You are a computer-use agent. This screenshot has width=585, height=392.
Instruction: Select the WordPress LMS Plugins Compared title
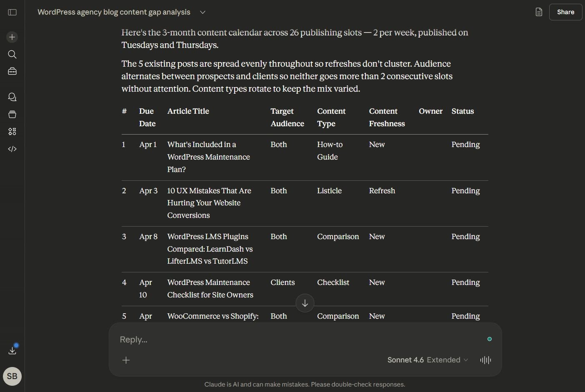(x=210, y=249)
